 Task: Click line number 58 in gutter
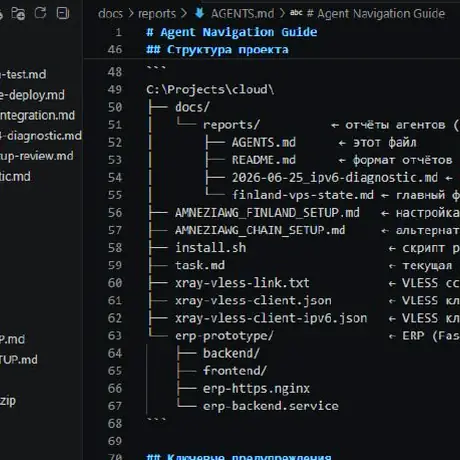pyautogui.click(x=115, y=248)
